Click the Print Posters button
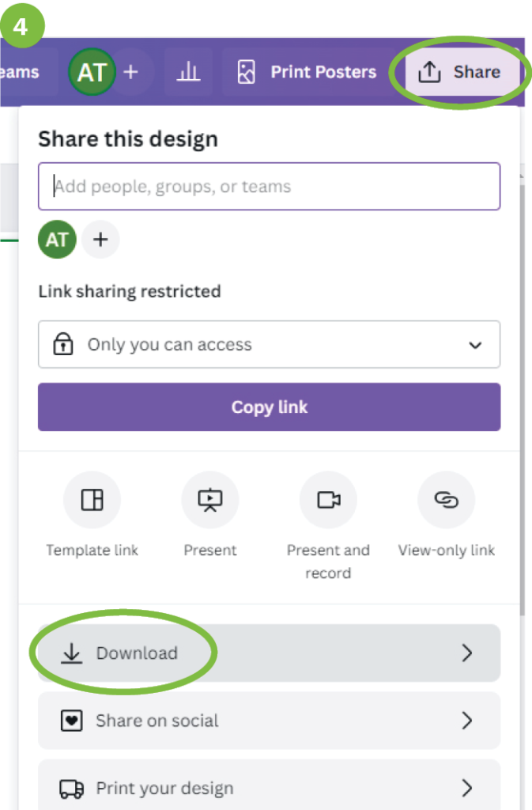The height and width of the screenshot is (810, 532). coord(308,72)
